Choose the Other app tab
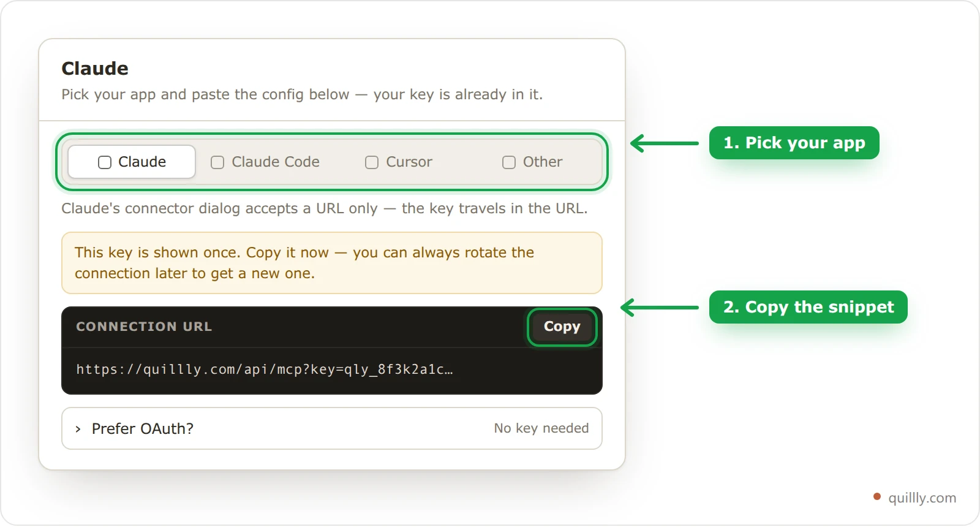 pyautogui.click(x=532, y=162)
